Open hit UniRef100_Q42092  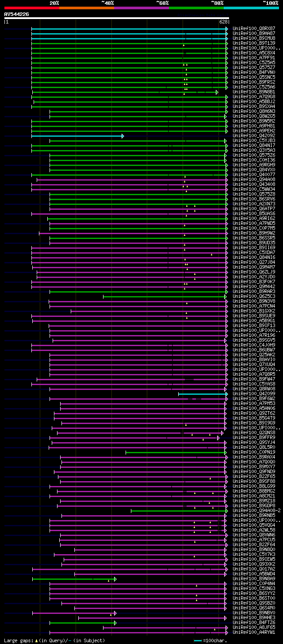point(254,136)
